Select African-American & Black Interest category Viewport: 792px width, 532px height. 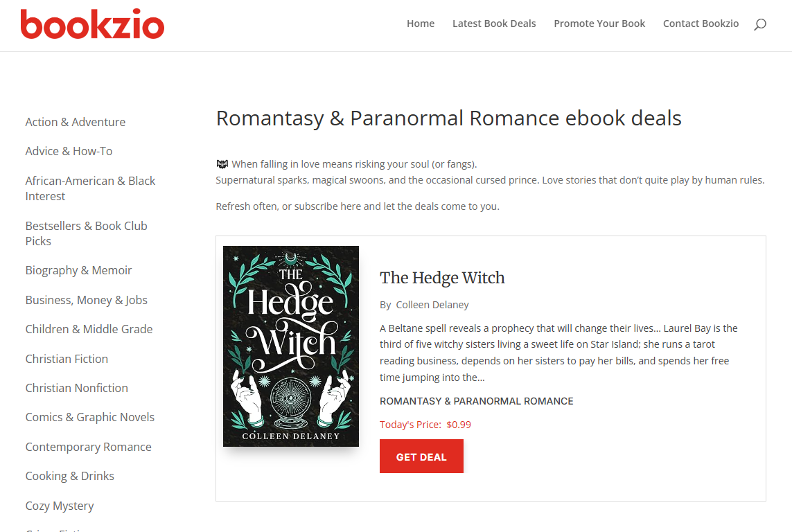click(x=90, y=188)
